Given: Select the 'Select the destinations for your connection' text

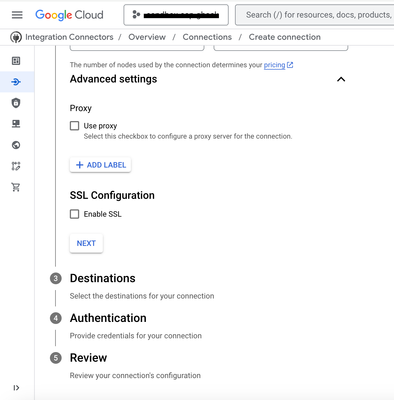Looking at the screenshot, I should coord(142,296).
